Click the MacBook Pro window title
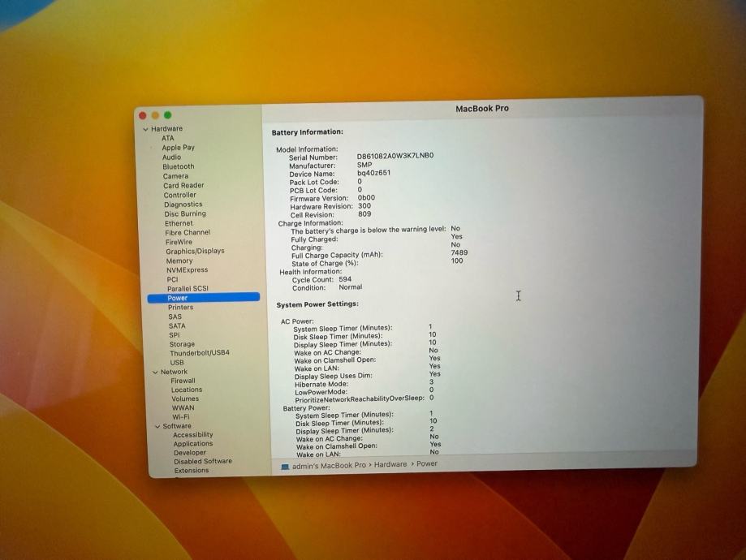This screenshot has width=746, height=560. 482,109
